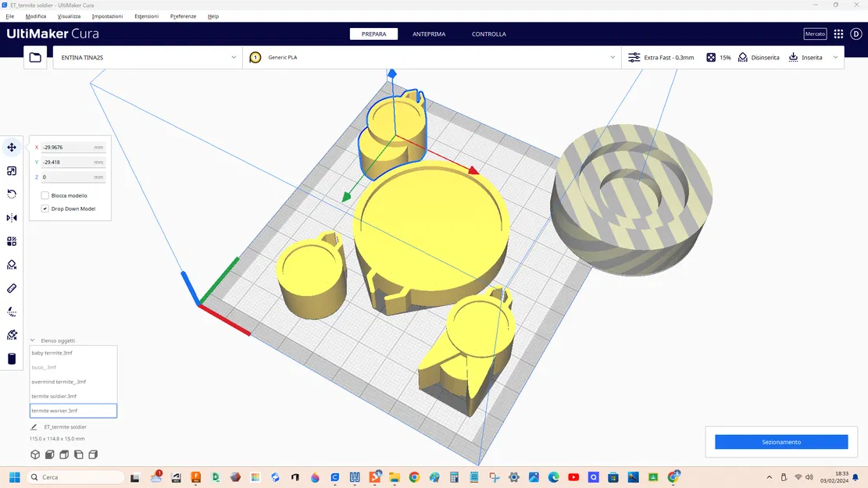The image size is (868, 488).
Task: Open a project file via folder icon
Action: tap(34, 57)
